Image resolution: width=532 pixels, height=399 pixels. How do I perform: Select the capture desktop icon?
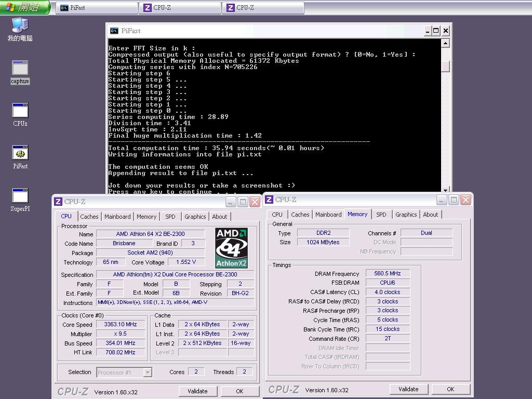tap(20, 72)
